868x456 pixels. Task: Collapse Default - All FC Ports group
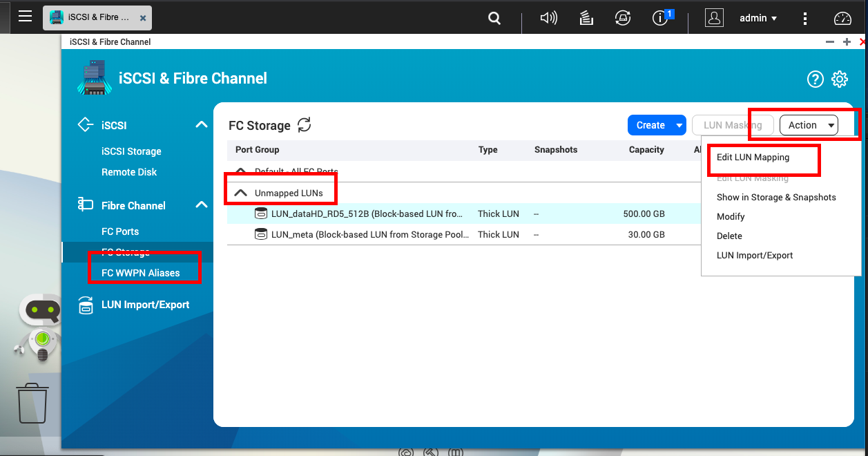240,171
